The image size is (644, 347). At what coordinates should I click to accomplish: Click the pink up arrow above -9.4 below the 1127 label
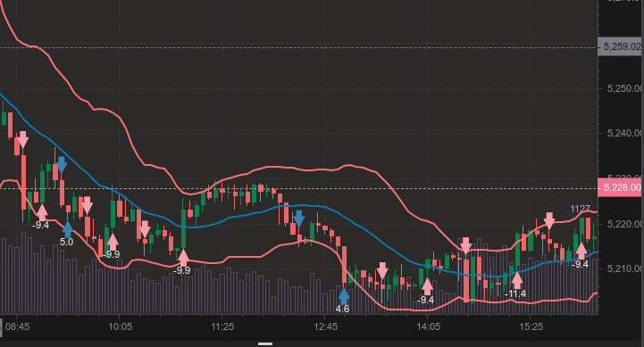(581, 251)
